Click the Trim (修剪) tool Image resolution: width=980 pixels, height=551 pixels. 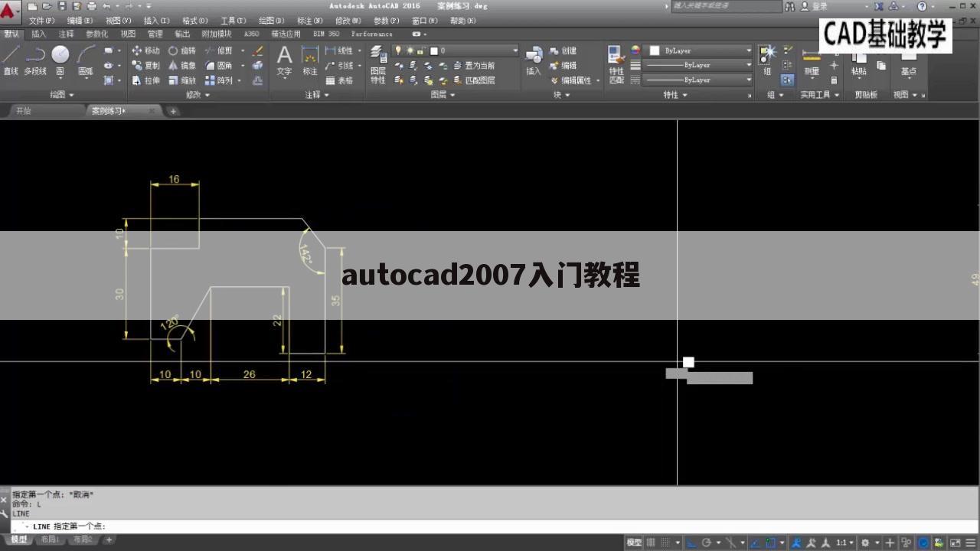point(219,51)
